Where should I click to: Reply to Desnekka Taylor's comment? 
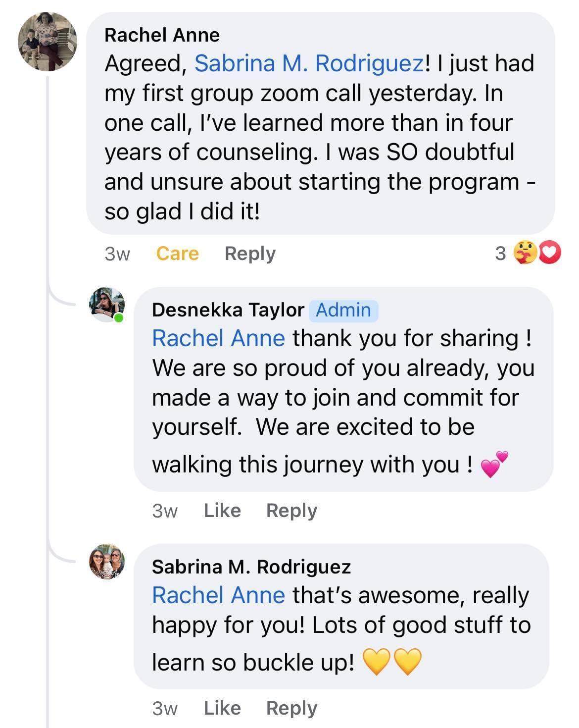pyautogui.click(x=291, y=510)
